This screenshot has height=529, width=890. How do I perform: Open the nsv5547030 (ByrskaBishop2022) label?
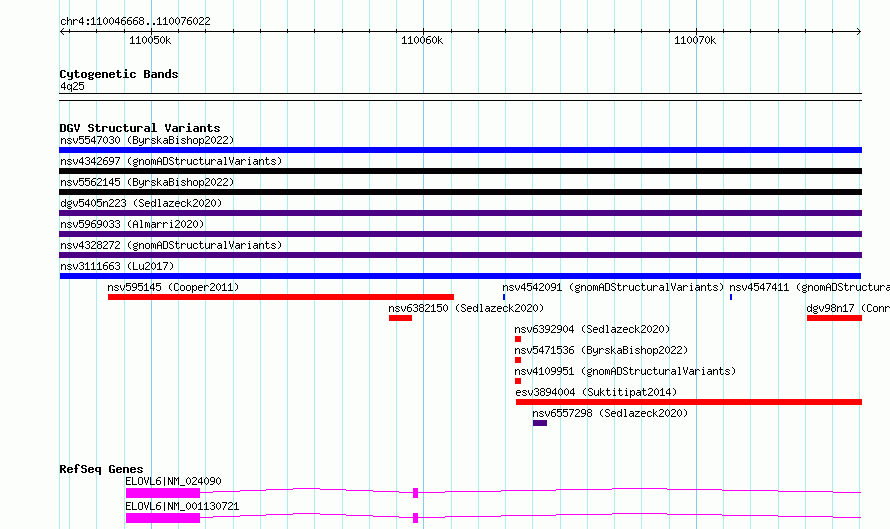(147, 140)
